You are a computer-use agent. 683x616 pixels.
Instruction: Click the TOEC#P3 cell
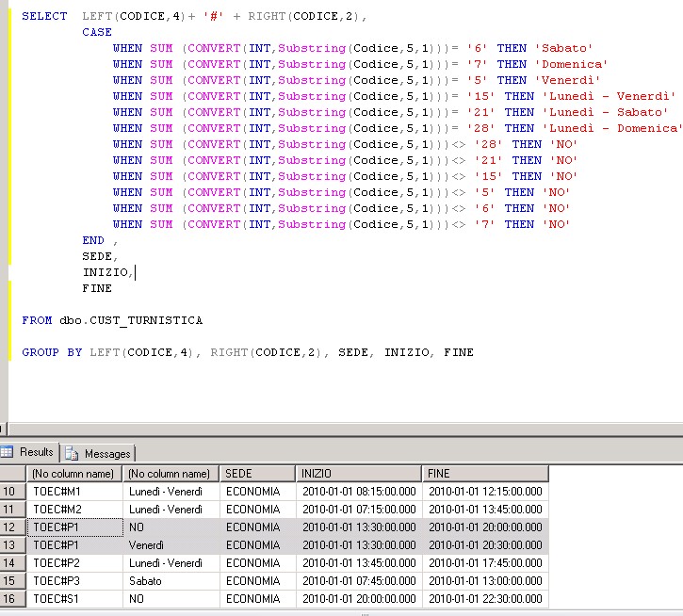point(75,581)
